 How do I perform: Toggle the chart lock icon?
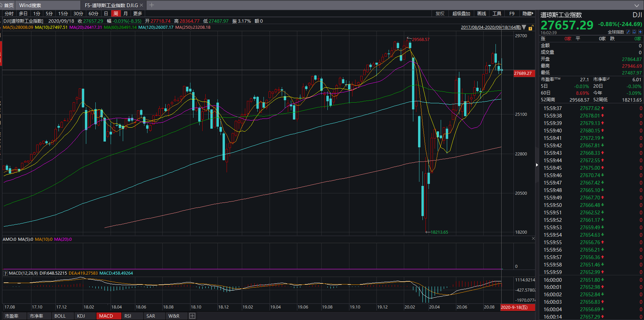531,28
